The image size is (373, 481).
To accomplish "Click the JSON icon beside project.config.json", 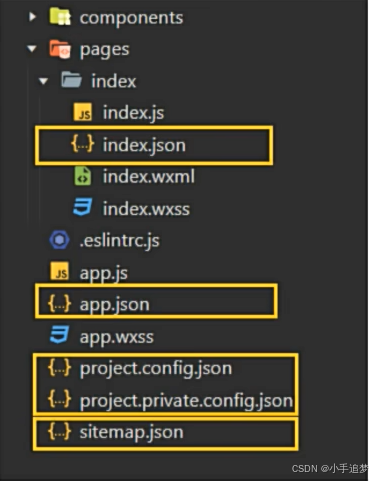I will coord(60,368).
